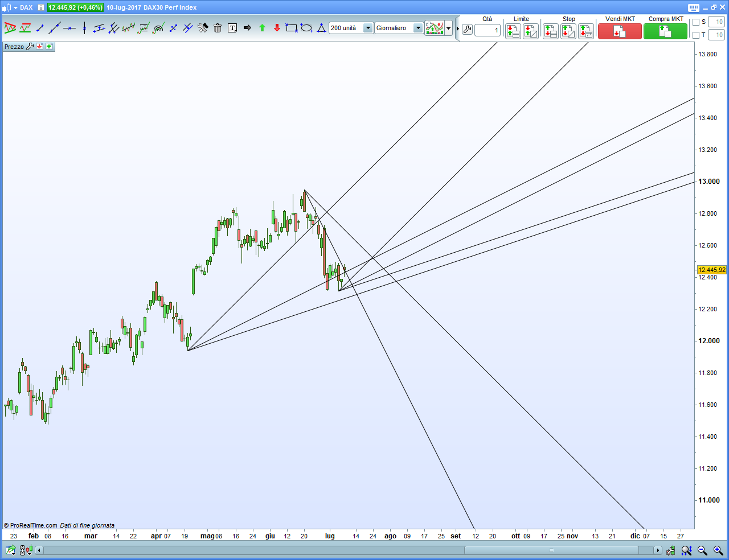Click the trash bin delete objects icon

(x=218, y=28)
